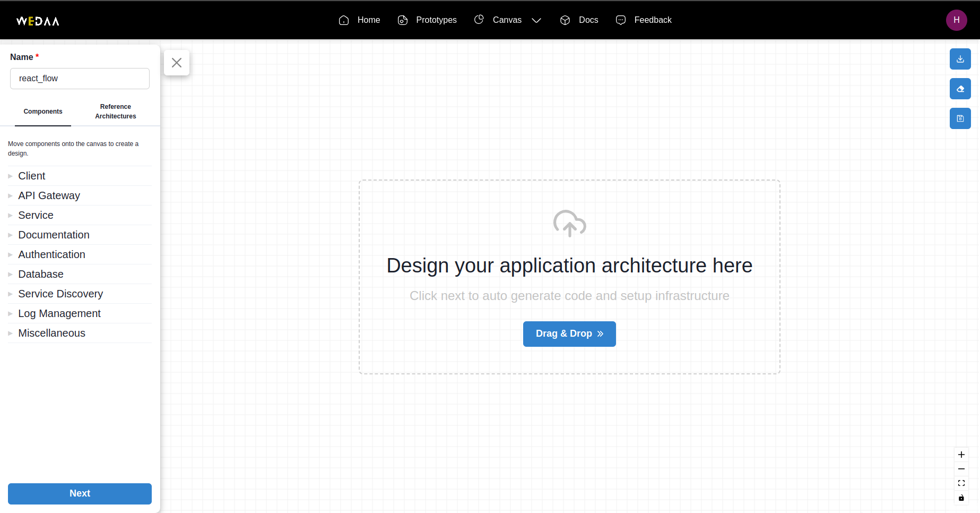Click the Home house icon
980x513 pixels.
point(344,20)
